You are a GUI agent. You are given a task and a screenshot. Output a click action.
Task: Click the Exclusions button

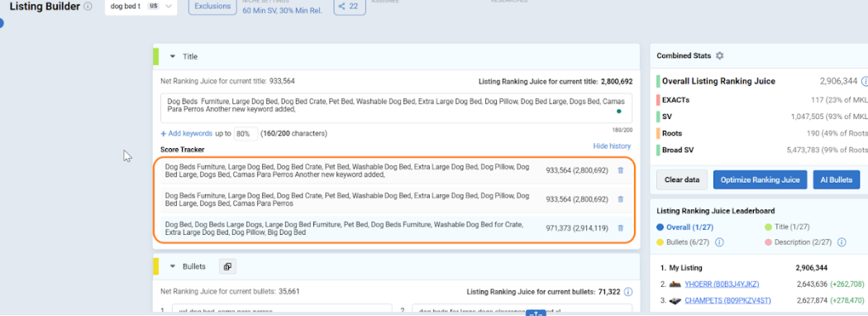[x=212, y=7]
